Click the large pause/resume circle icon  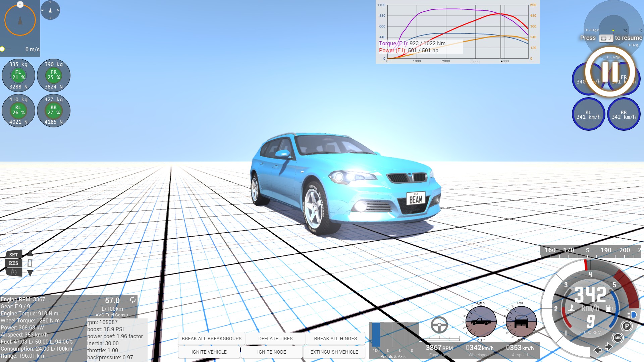pyautogui.click(x=610, y=72)
